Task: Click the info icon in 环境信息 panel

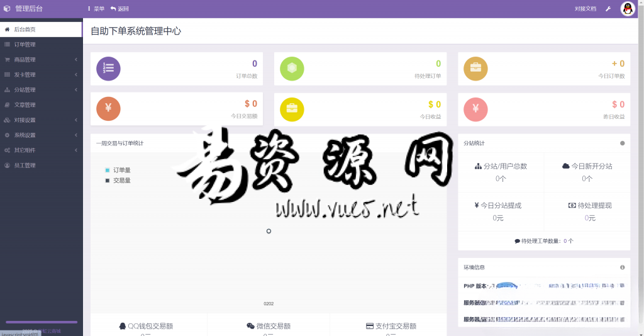Action: tap(623, 267)
